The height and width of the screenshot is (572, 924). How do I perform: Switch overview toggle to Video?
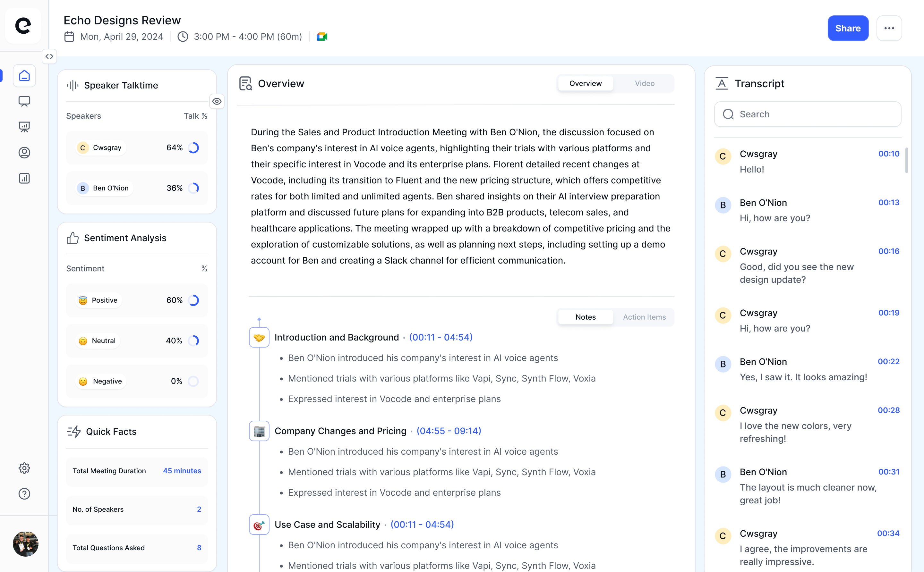[644, 83]
